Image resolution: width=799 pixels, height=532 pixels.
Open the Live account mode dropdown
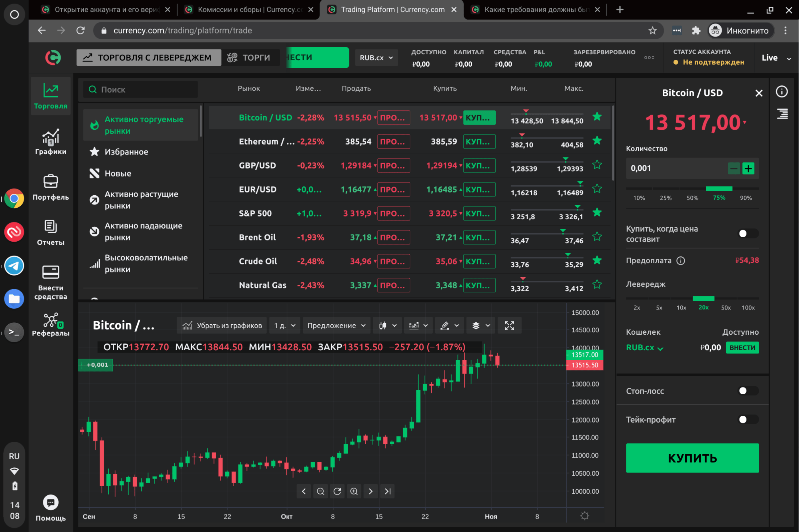click(776, 58)
